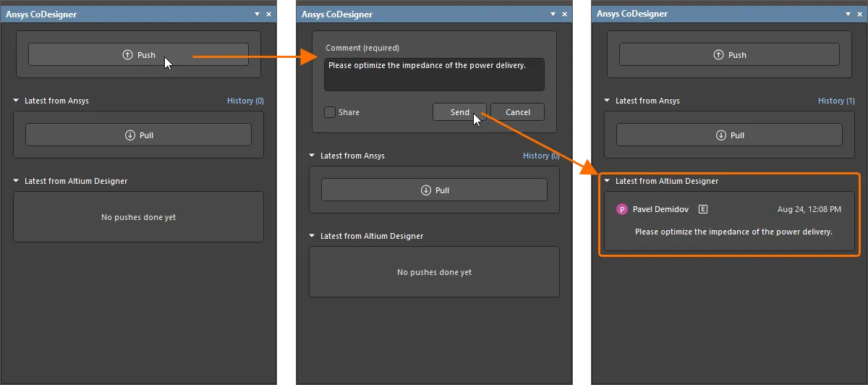
Task: Click the Pull button in right panel
Action: [729, 135]
